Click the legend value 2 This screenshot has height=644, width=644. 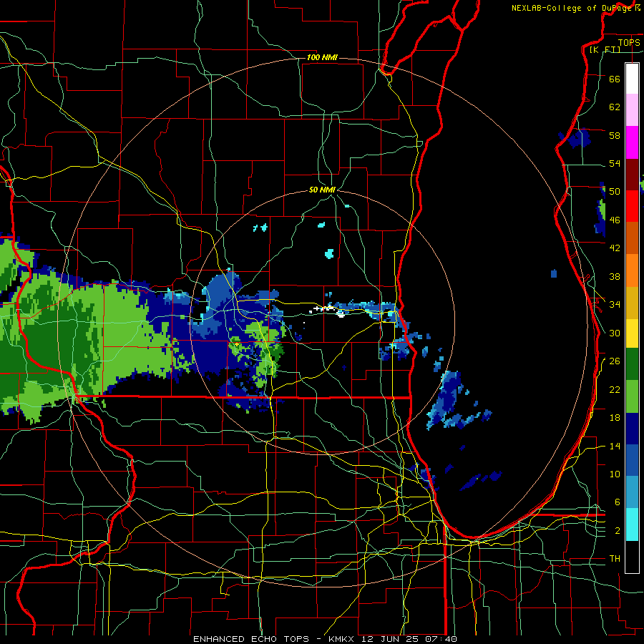click(618, 531)
